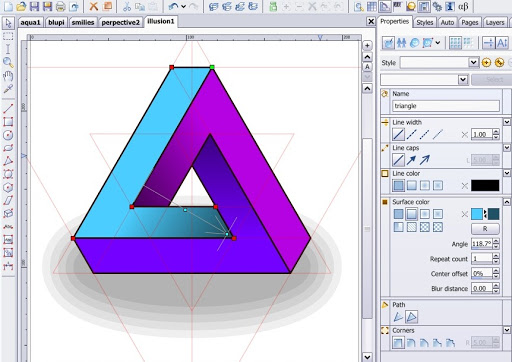Select the regular polygon tool
The width and height of the screenshot is (512, 362).
(8, 187)
